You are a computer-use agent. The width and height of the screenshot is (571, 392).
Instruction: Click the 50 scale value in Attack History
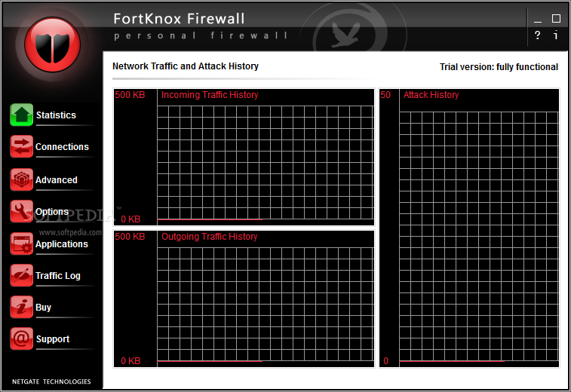point(385,95)
